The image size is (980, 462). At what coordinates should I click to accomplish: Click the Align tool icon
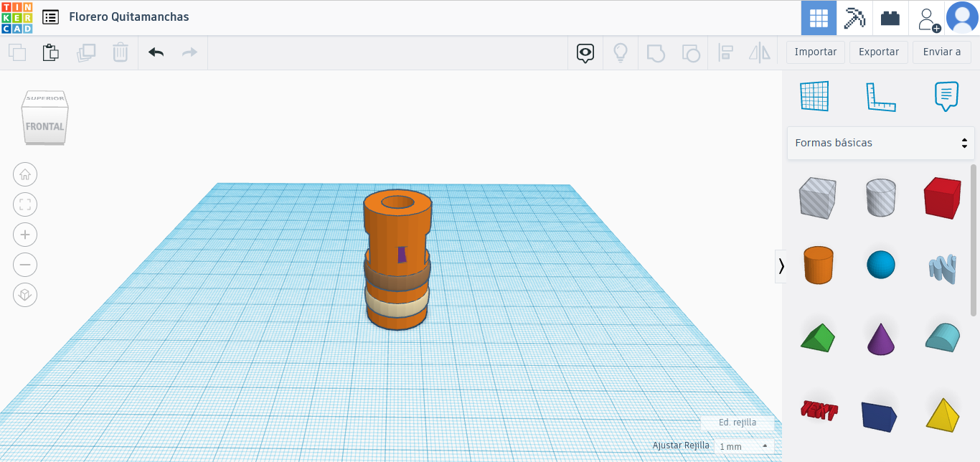click(x=725, y=52)
